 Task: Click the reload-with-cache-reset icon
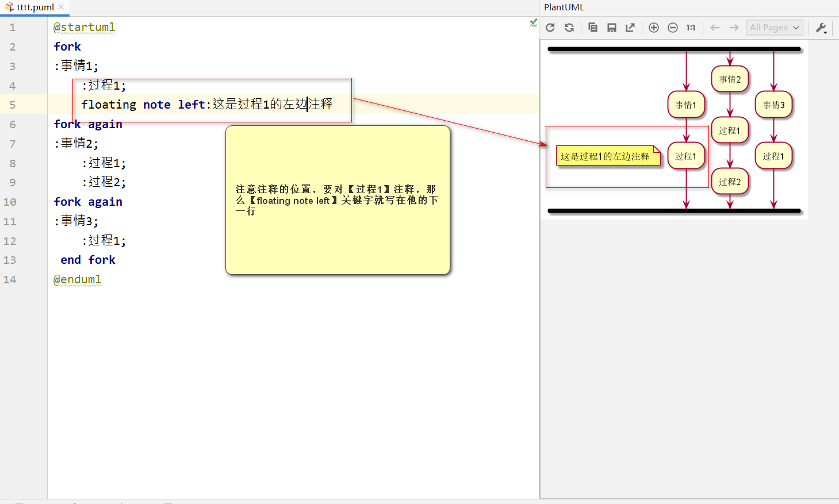coord(569,27)
